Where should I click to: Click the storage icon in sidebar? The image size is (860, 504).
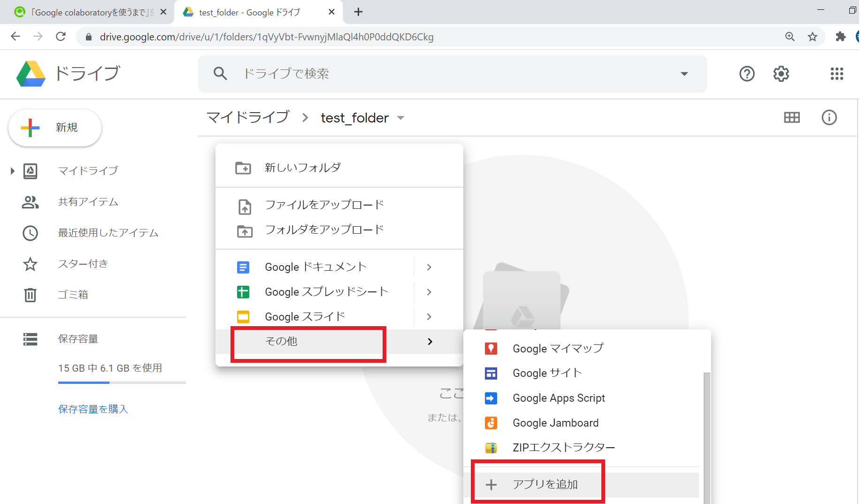pos(31,339)
